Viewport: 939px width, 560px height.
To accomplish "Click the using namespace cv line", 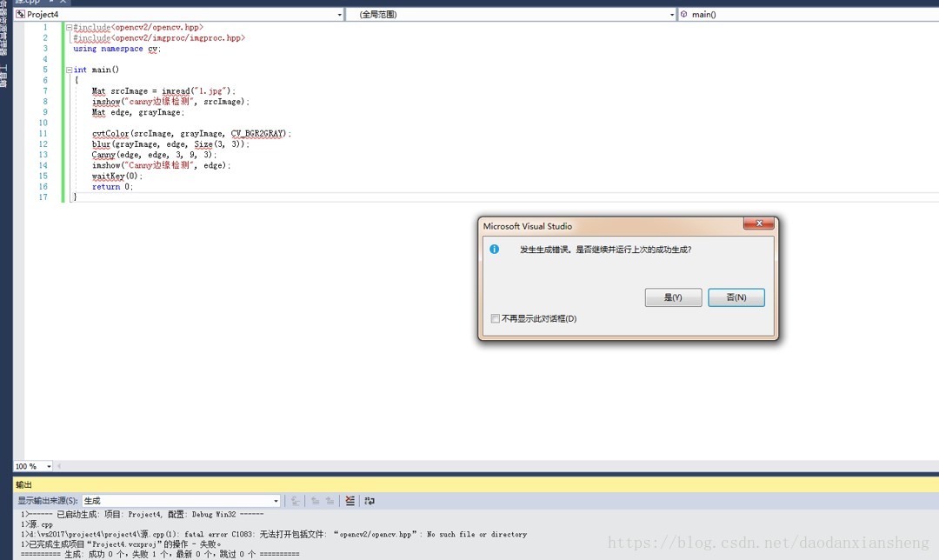I will click(x=117, y=49).
